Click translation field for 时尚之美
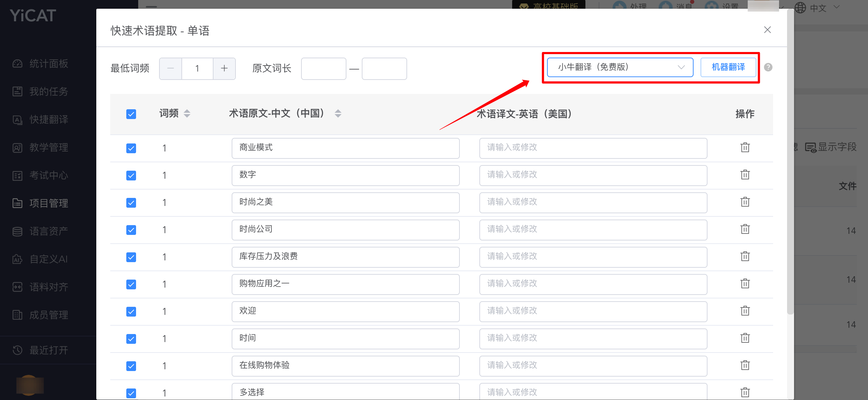The image size is (868, 400). (x=593, y=202)
